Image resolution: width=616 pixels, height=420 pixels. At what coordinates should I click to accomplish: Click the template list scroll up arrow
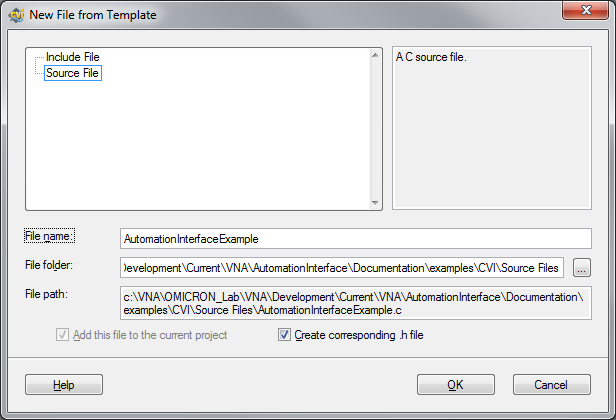tap(375, 55)
